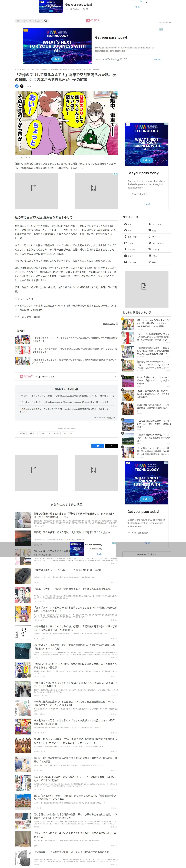Screen dimensions: 186x868
Task: Open the 診断 category
Action: tap(159, 262)
